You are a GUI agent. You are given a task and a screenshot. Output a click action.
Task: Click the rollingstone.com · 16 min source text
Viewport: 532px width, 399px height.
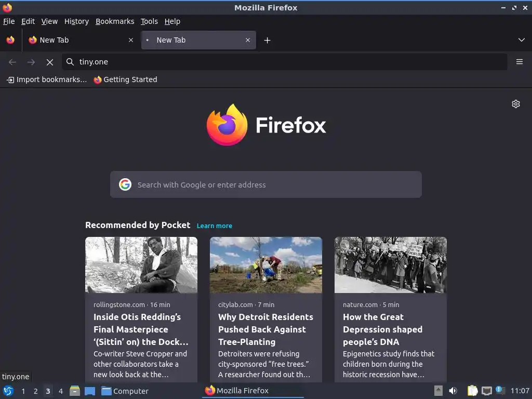click(132, 304)
